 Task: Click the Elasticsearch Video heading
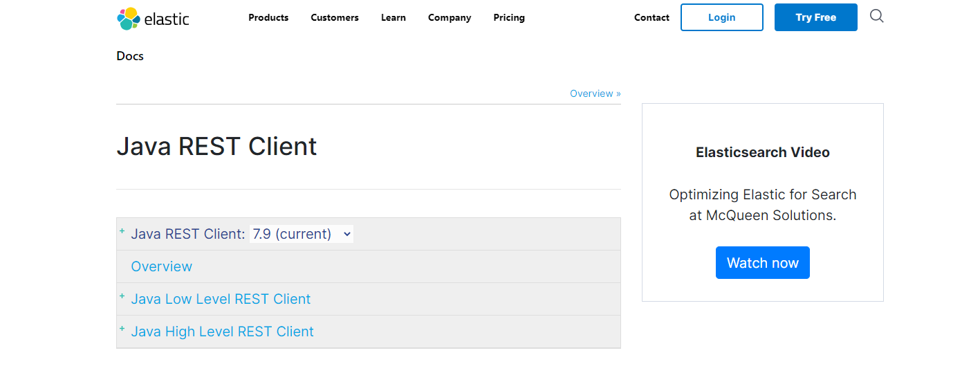pos(763,152)
